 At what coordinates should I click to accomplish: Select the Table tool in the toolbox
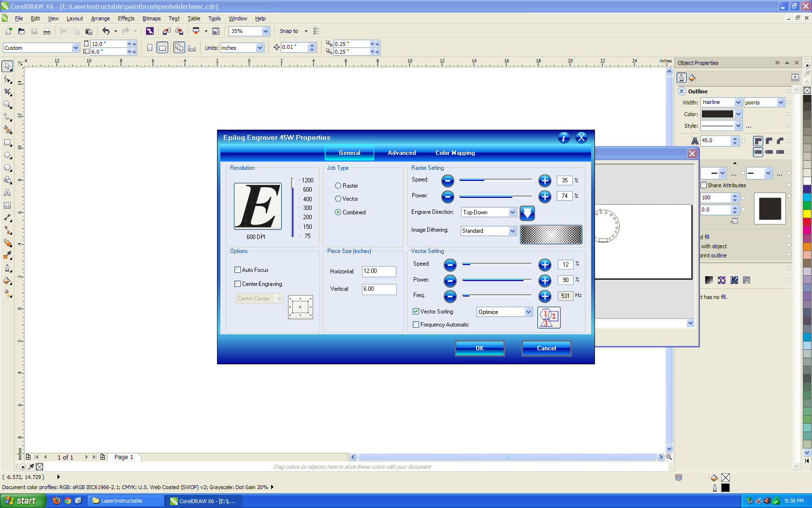point(8,205)
